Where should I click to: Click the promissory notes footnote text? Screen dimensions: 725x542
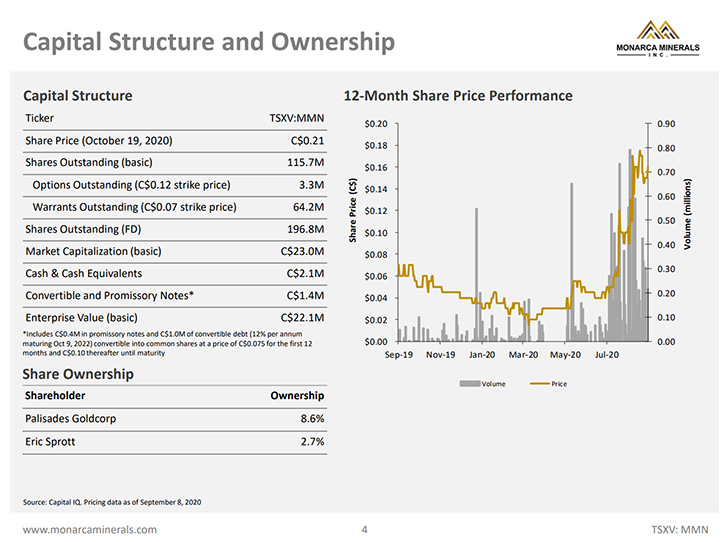coord(167,344)
